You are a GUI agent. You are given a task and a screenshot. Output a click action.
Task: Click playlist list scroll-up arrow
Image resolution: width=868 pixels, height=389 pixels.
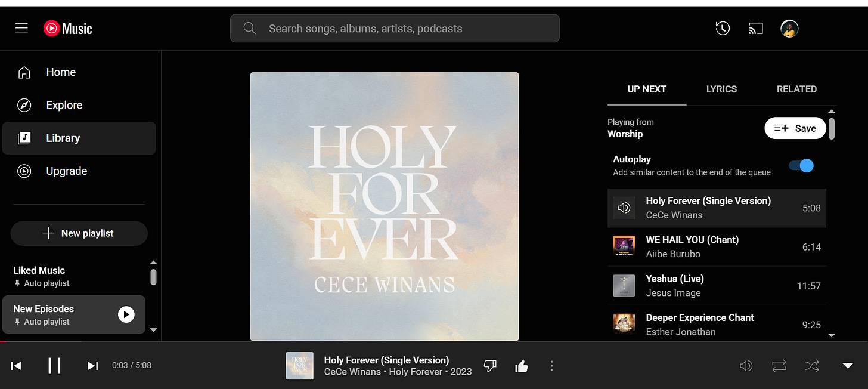153,263
